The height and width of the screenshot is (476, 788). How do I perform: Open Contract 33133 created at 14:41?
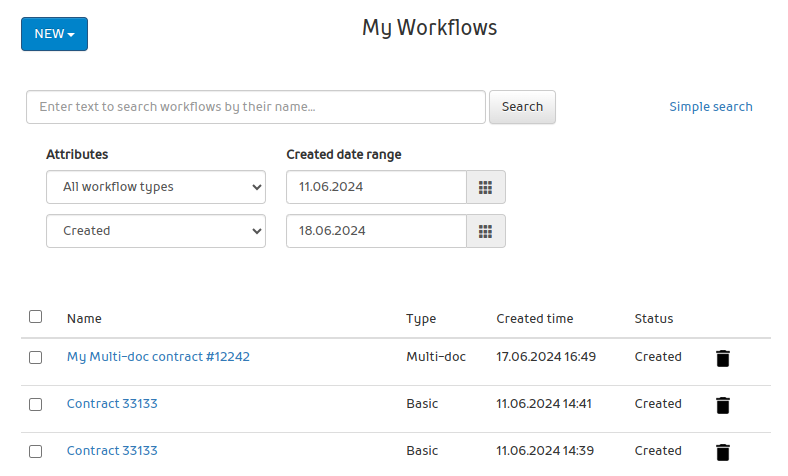112,404
